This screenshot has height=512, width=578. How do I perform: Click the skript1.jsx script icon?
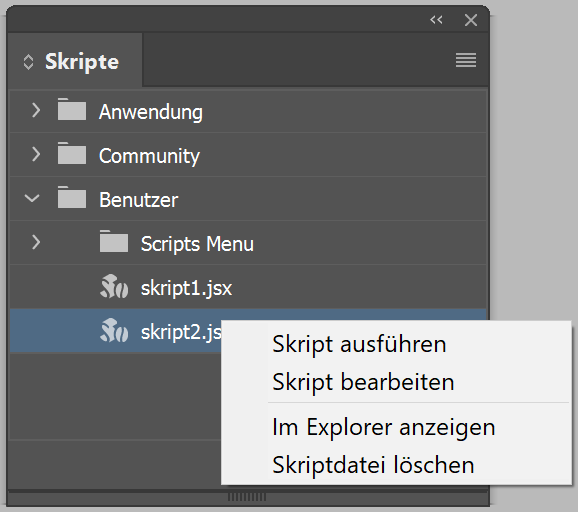click(114, 286)
